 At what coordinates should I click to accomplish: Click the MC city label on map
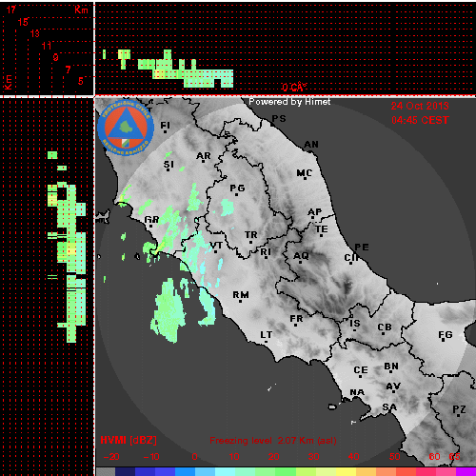[305, 173]
